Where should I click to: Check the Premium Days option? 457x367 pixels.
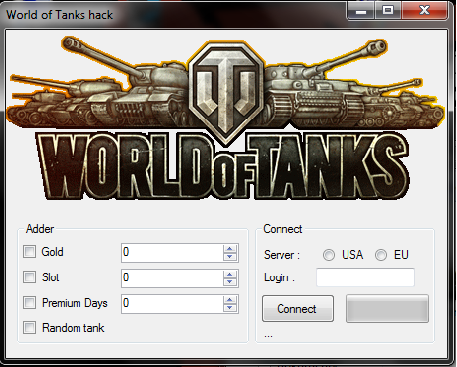pos(29,303)
